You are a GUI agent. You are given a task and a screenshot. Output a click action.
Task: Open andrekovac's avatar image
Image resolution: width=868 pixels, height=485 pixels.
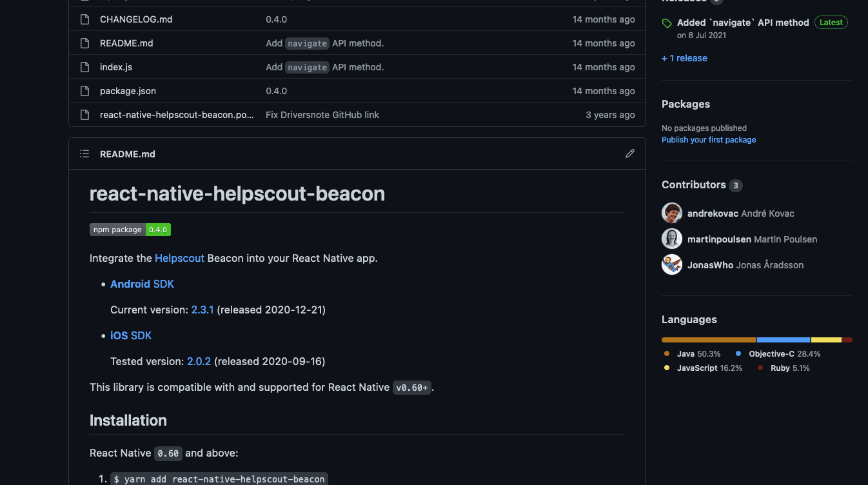point(672,213)
